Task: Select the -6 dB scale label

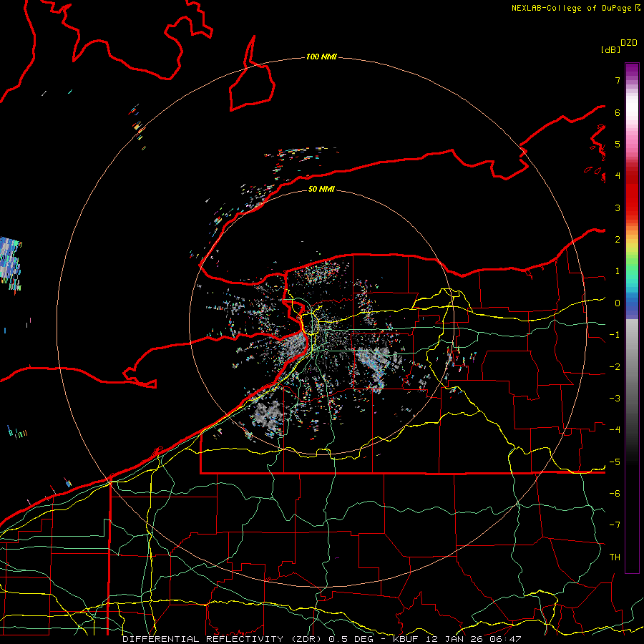Action: point(615,494)
